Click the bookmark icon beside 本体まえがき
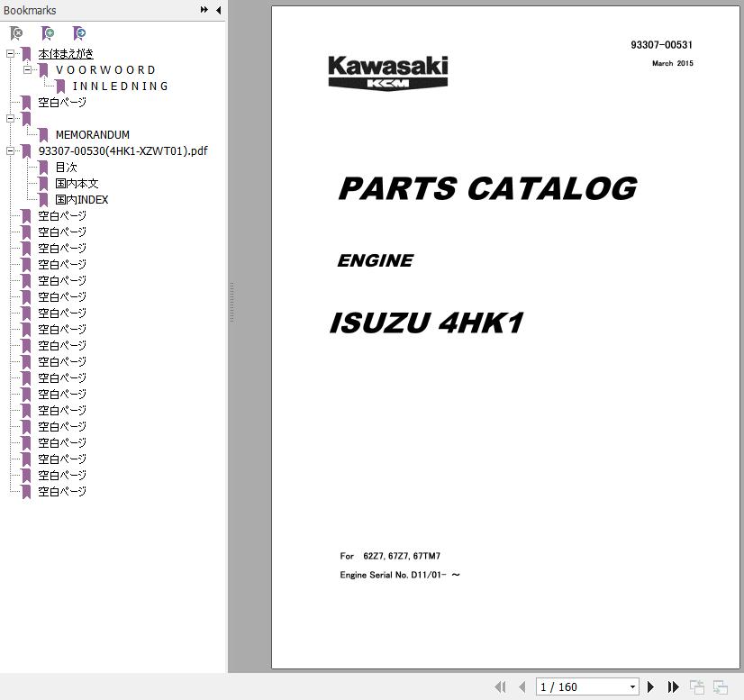The width and height of the screenshot is (744, 700). point(27,54)
